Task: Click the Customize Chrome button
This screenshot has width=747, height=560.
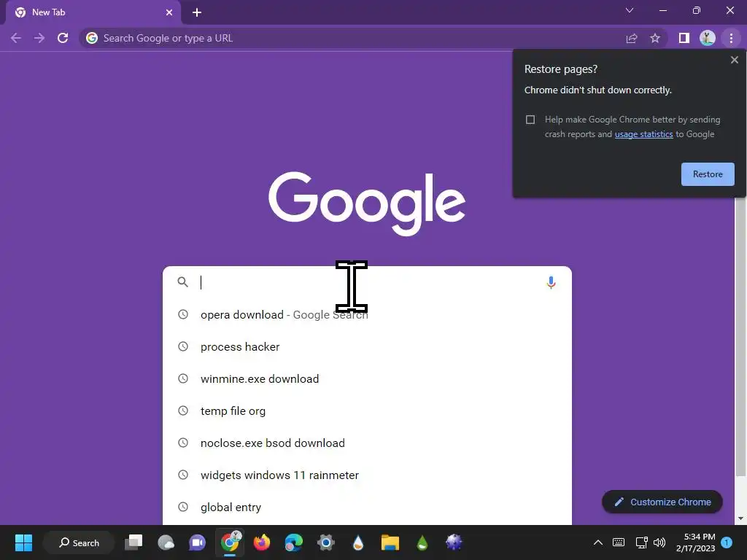Action: pos(662,502)
